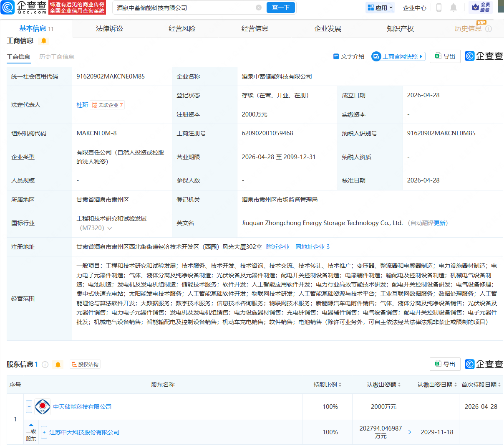Image resolution: width=504 pixels, height=446 pixels.
Task: Clear the search box text
Action: pyautogui.click(x=259, y=8)
